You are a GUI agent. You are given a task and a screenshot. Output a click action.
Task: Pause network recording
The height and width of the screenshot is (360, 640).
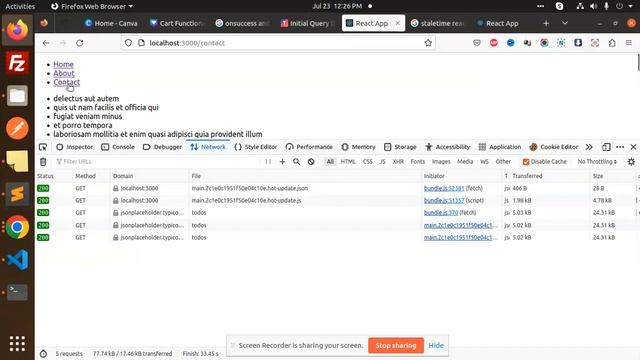click(x=268, y=162)
